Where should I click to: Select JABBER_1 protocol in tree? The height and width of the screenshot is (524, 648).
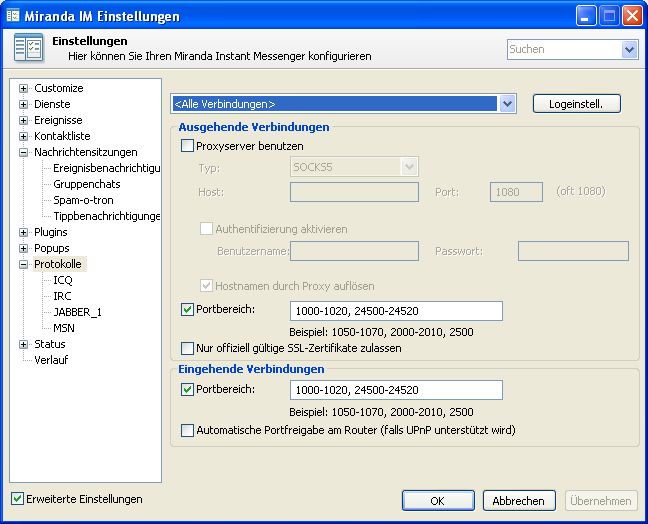click(x=77, y=312)
